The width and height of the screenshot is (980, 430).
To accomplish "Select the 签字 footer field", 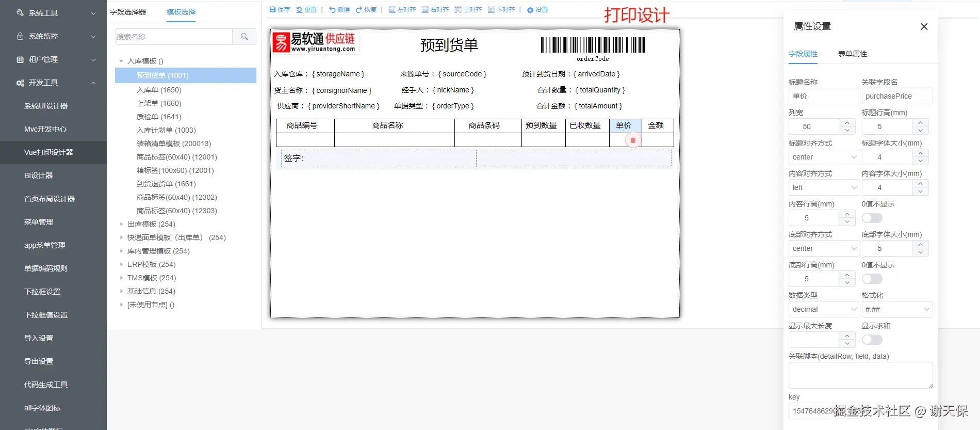I will tap(378, 158).
